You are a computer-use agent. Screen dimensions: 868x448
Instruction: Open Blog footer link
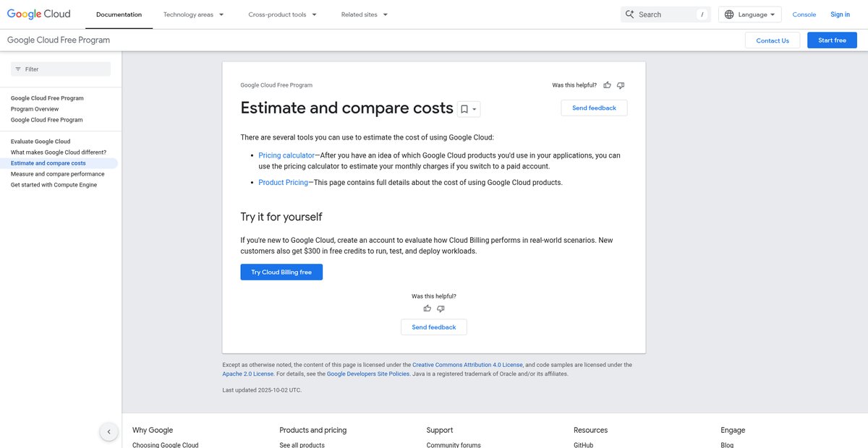coord(727,445)
